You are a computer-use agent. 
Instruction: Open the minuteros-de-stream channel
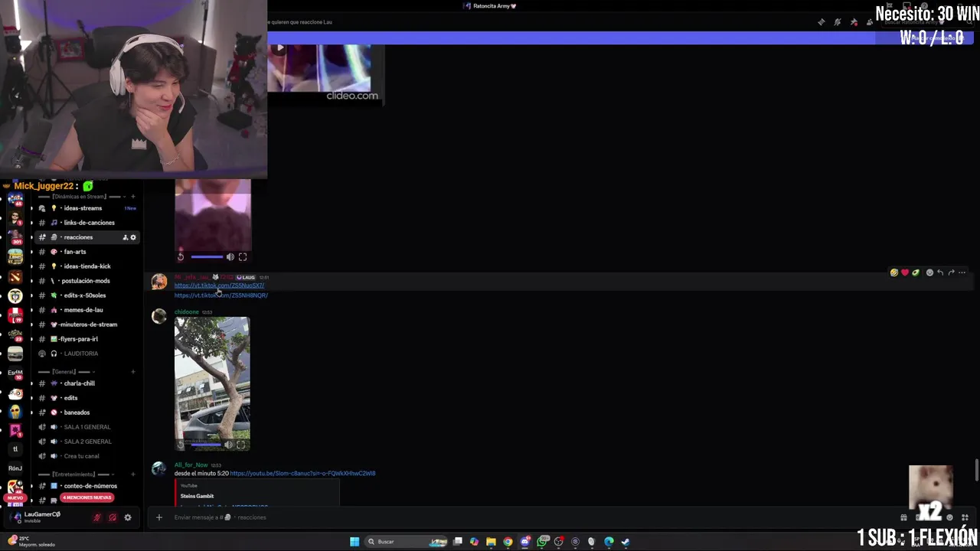(x=89, y=324)
